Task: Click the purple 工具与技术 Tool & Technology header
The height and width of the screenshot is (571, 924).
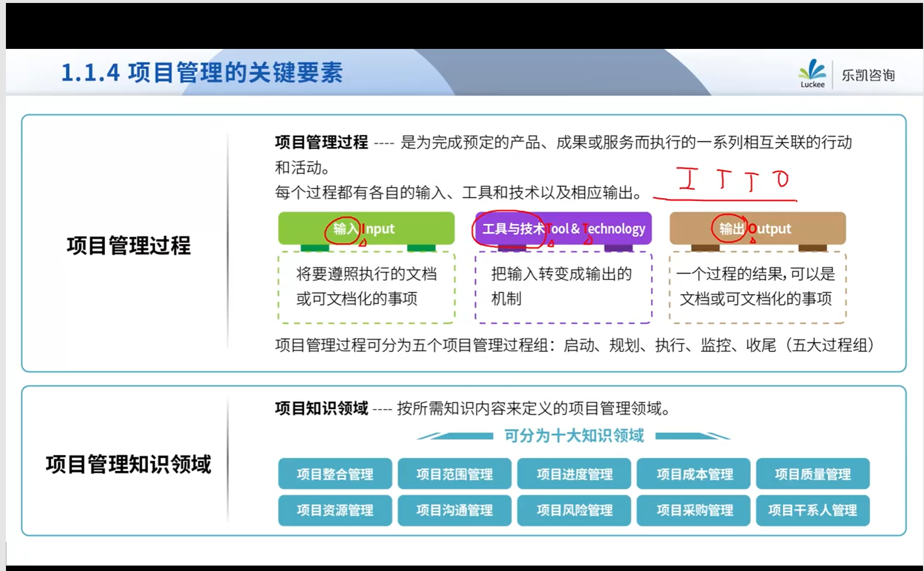Action: (x=563, y=228)
